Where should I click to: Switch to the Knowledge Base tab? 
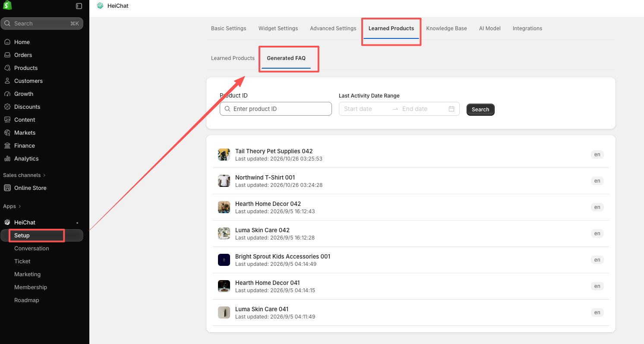pos(446,28)
